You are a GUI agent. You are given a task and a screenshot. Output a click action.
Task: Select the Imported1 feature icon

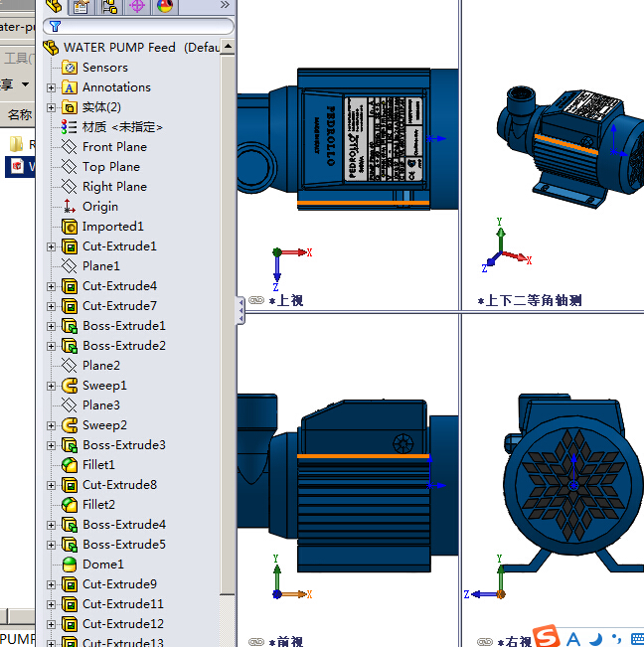pos(69,227)
